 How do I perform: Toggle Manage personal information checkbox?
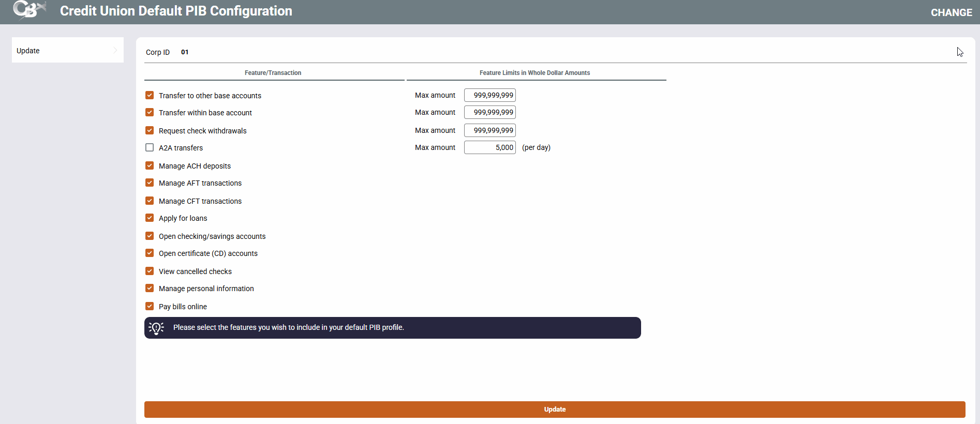150,288
